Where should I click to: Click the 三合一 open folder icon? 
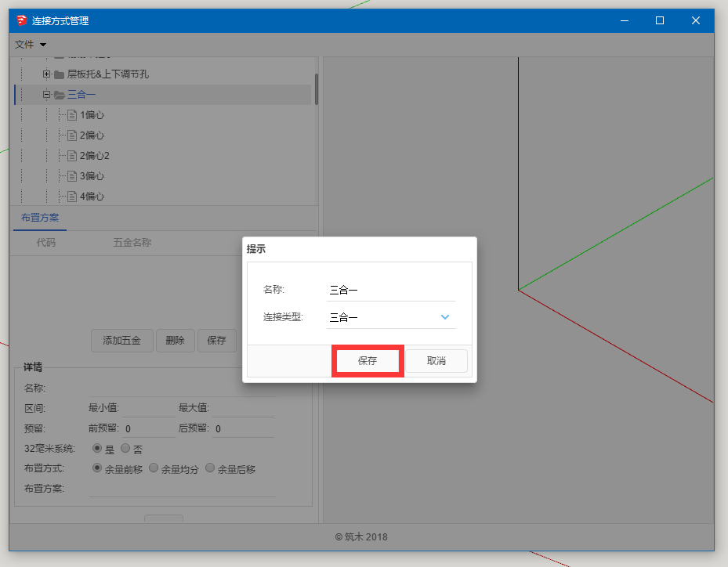point(59,95)
